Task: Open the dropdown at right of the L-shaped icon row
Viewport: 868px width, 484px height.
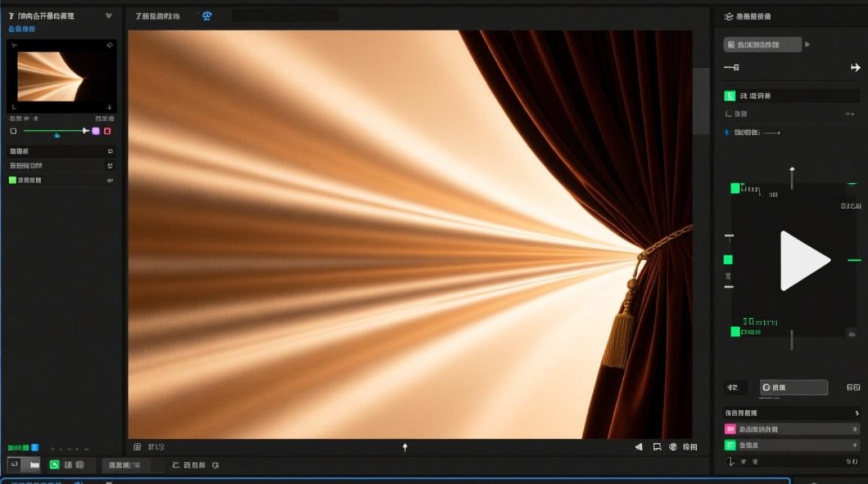Action: pos(850,114)
